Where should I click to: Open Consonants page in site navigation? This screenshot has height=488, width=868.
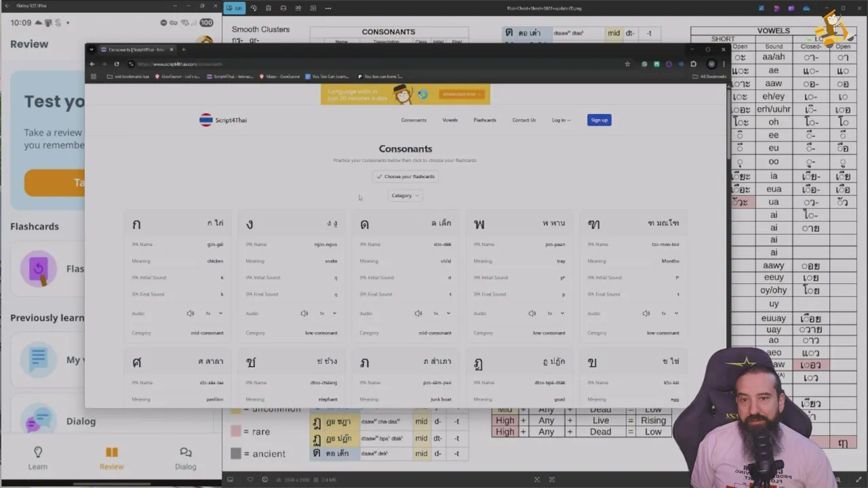pyautogui.click(x=414, y=120)
